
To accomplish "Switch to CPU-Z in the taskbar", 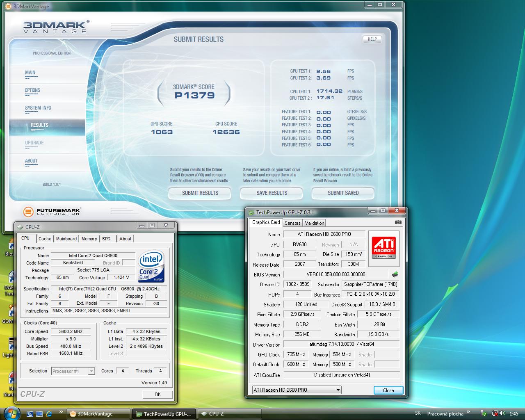I will tap(229, 414).
